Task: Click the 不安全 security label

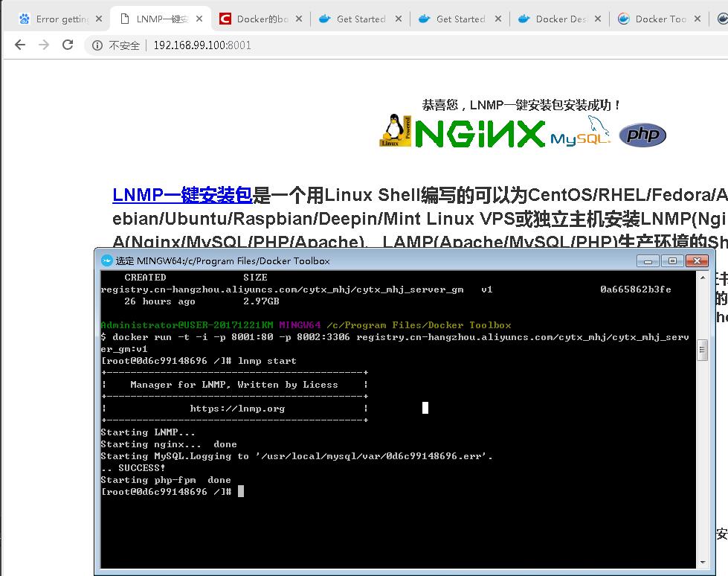Action: click(x=124, y=45)
